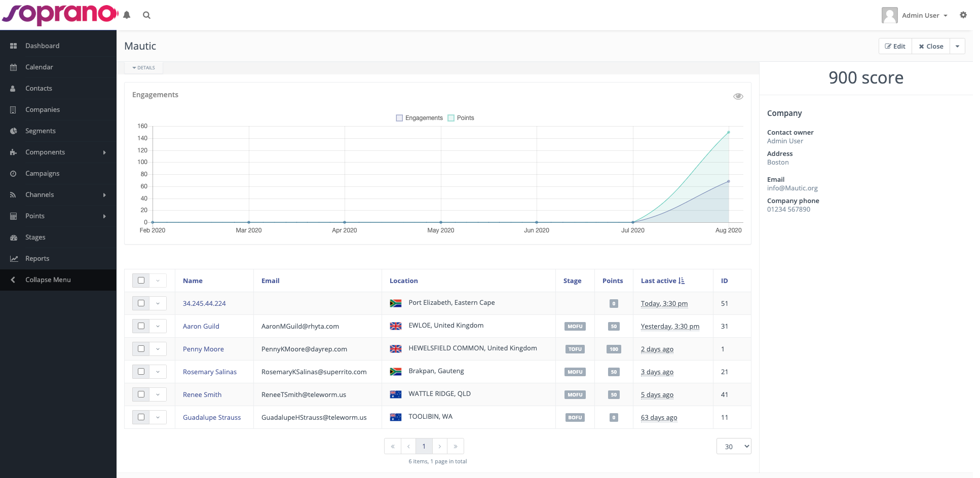980x478 pixels.
Task: Click the Last active sort icon
Action: click(682, 281)
